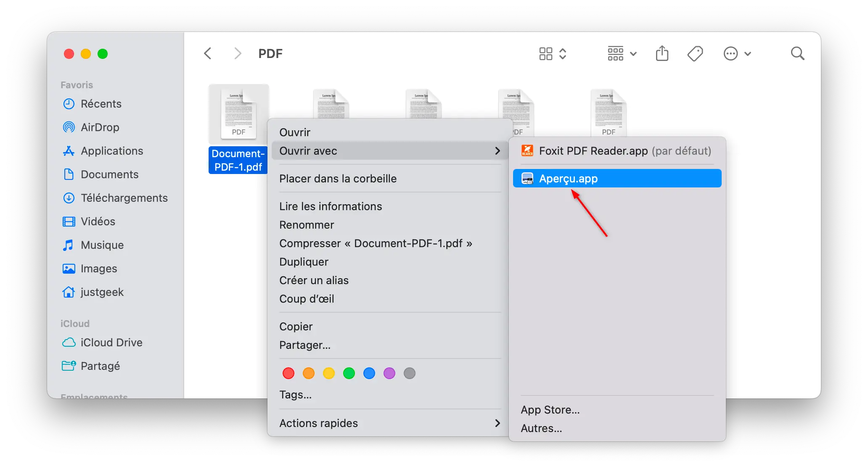Viewport: 868px width, 464px height.
Task: Click the Vidéos film icon
Action: [x=69, y=221]
